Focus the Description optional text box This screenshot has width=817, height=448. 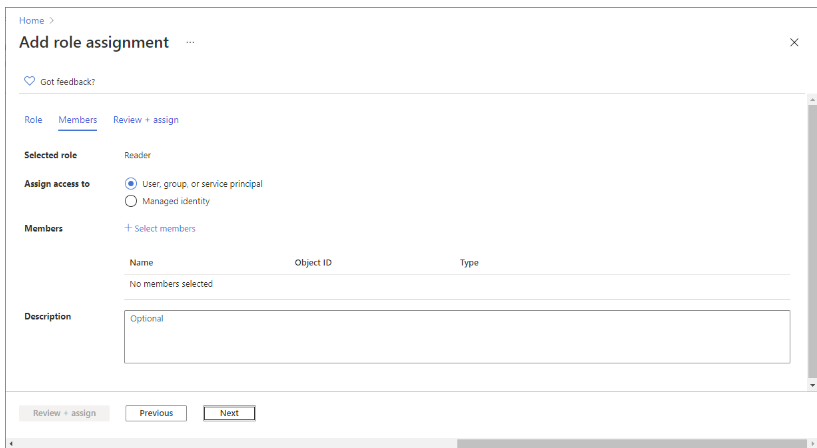coord(457,337)
